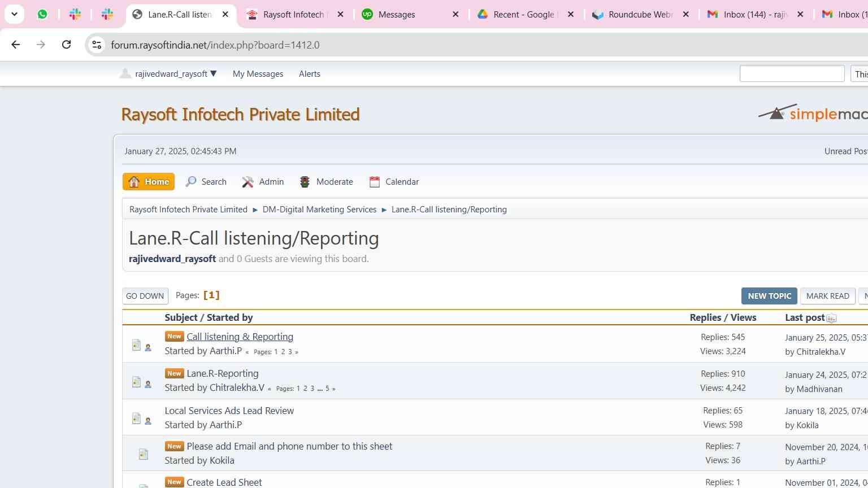Go to Raysoft Infotech Private Limited breadcrumb
This screenshot has height=488, width=868.
[188, 210]
